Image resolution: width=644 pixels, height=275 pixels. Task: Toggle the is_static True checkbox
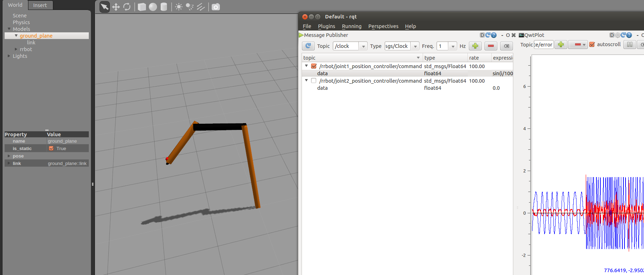pos(51,148)
